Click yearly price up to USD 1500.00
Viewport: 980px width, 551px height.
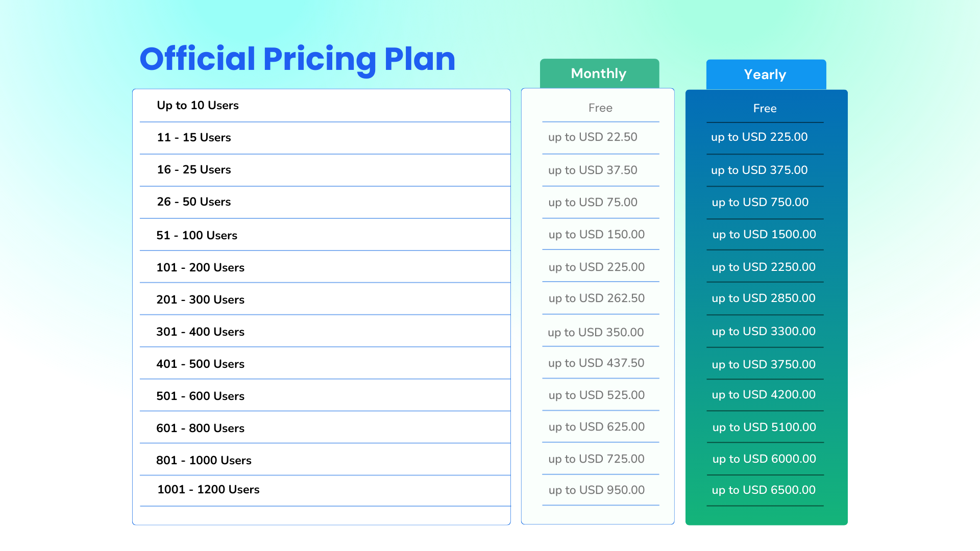tap(764, 235)
